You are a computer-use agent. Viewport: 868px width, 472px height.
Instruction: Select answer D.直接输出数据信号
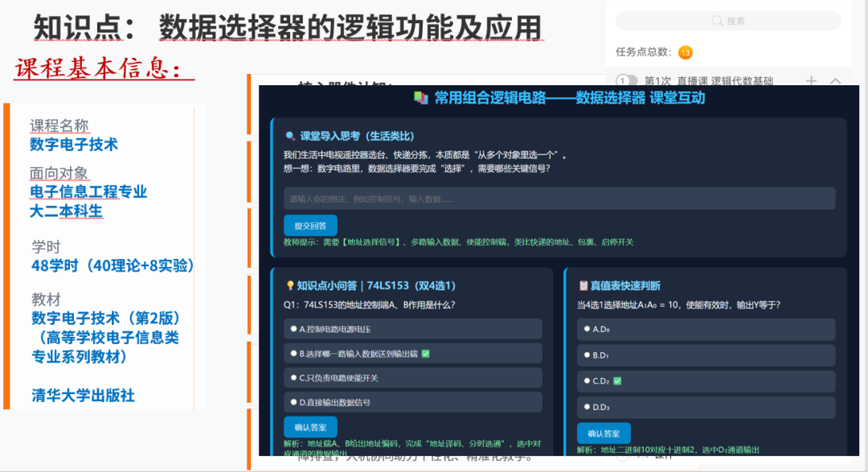[x=413, y=402]
